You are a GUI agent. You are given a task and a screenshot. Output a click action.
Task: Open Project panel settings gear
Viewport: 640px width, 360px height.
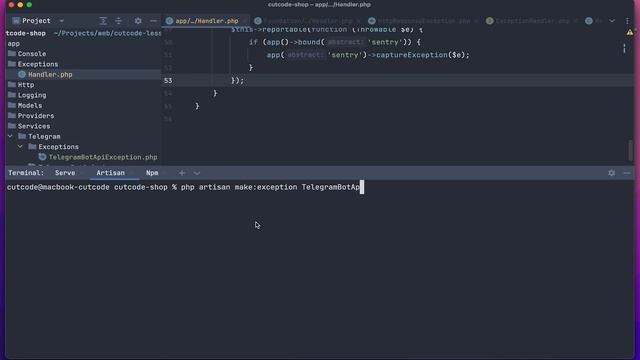138,21
